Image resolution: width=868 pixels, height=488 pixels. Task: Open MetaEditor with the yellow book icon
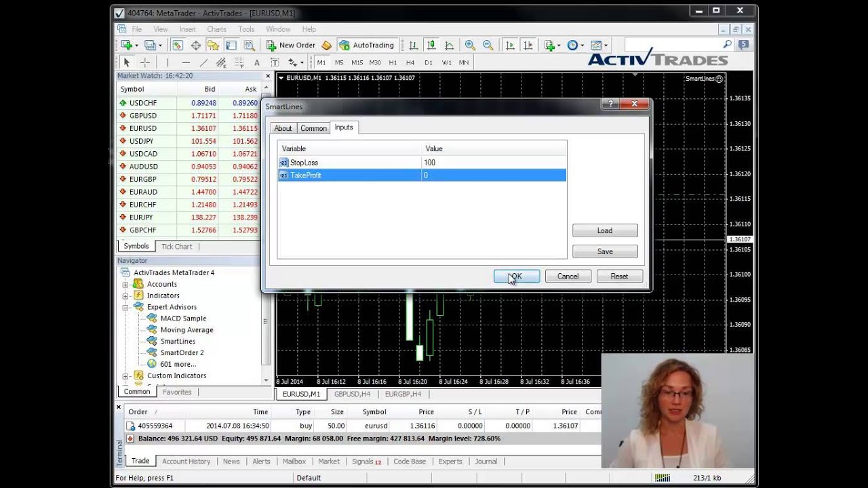pos(326,45)
